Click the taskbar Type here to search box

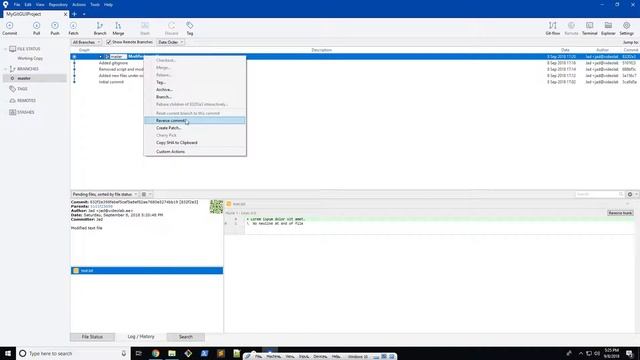(73, 353)
